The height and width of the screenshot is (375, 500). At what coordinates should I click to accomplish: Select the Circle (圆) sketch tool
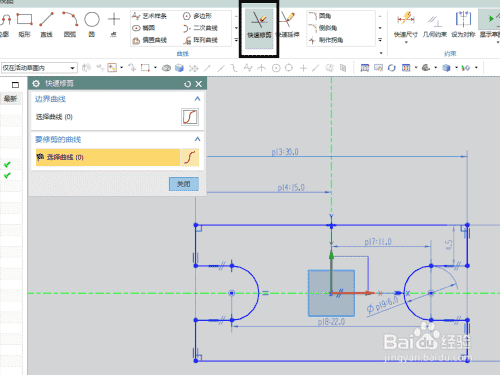click(92, 25)
